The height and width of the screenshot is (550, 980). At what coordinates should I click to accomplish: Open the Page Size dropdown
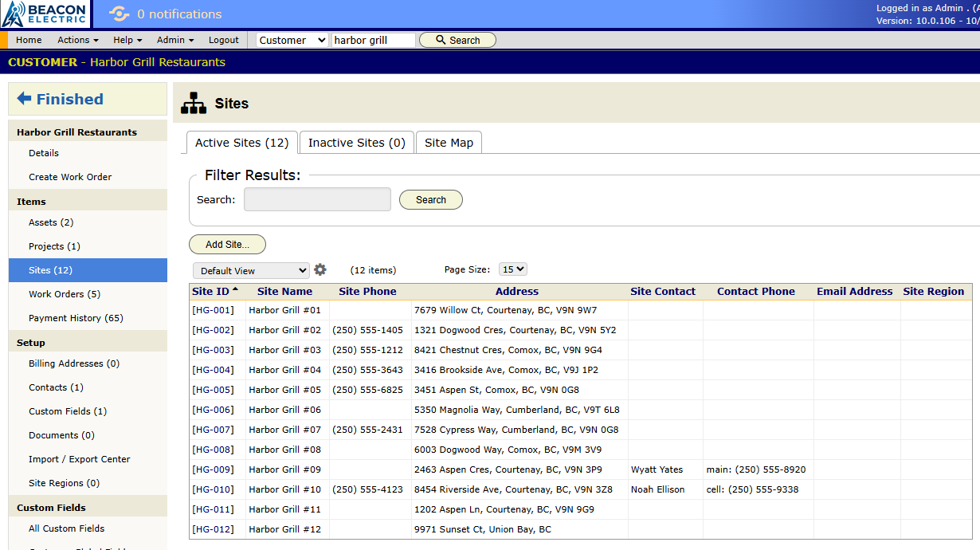[x=513, y=269]
